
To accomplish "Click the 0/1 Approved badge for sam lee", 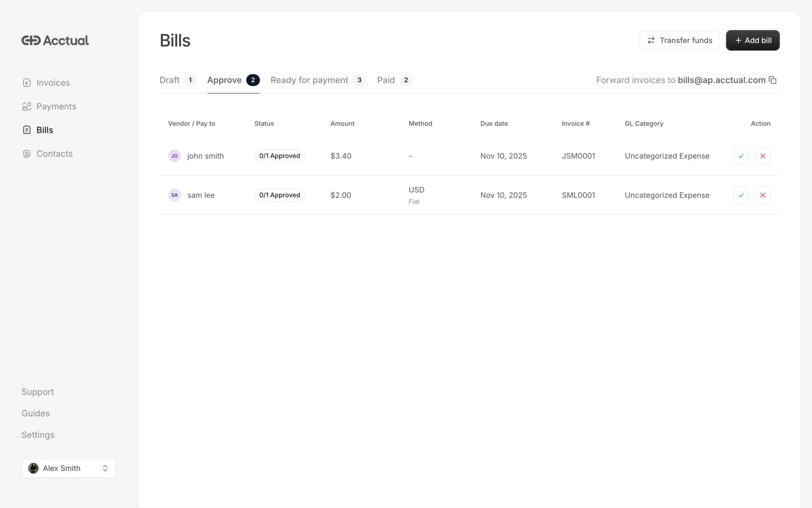I will point(280,195).
